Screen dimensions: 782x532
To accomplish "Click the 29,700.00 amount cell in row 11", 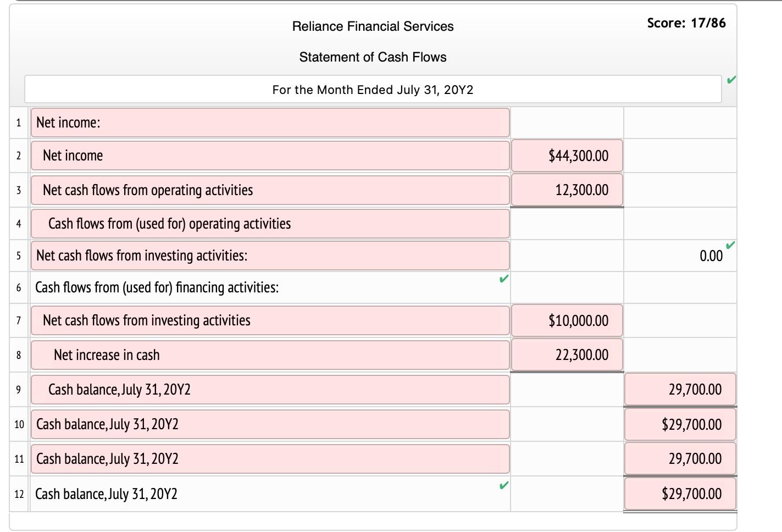I will pos(680,459).
